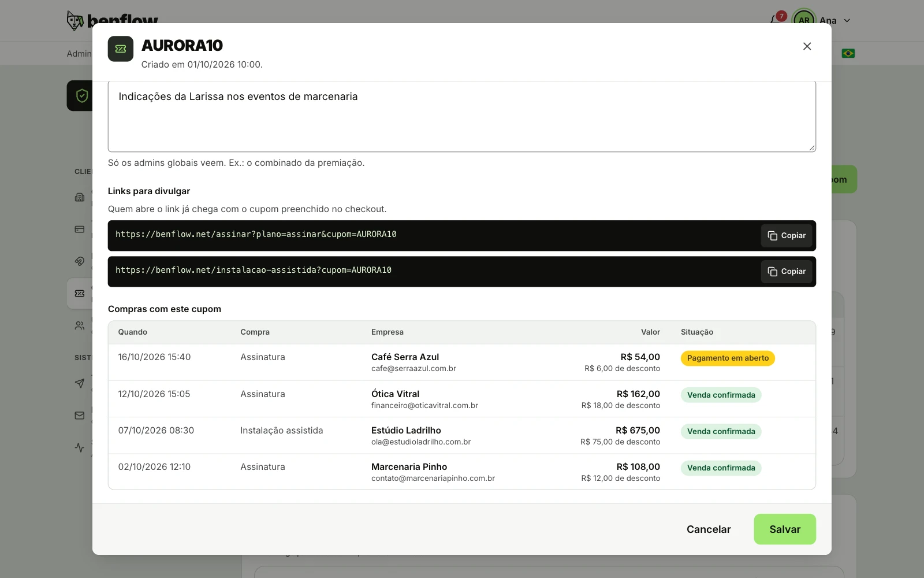
Task: Open the paper plane sidebar icon
Action: (80, 383)
